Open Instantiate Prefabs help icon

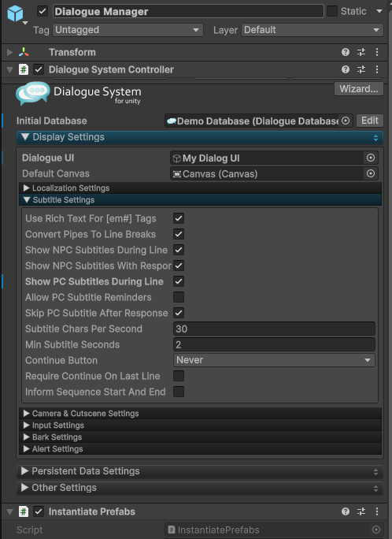(346, 511)
